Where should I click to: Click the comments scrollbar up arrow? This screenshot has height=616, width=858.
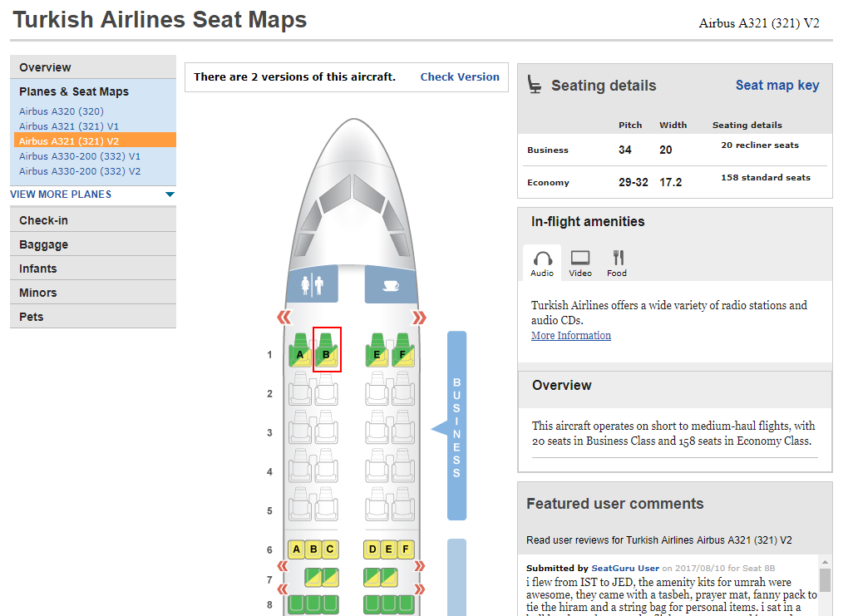pyautogui.click(x=826, y=562)
